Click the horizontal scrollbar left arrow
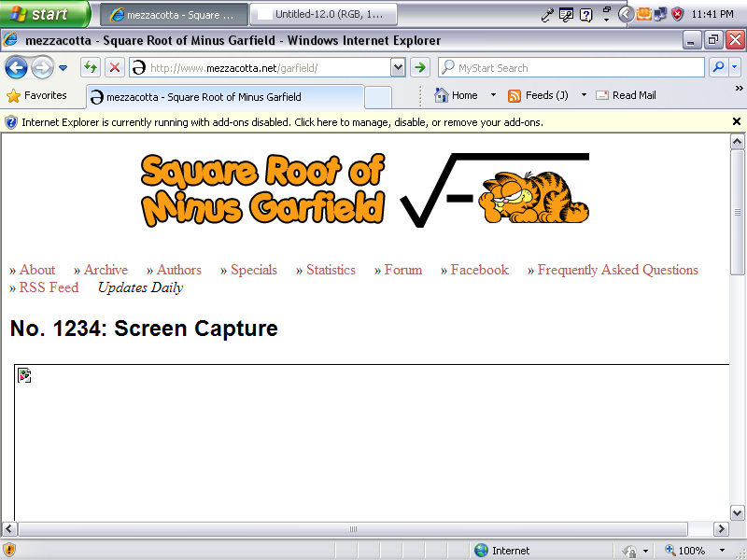The height and width of the screenshot is (560, 747). (9, 528)
